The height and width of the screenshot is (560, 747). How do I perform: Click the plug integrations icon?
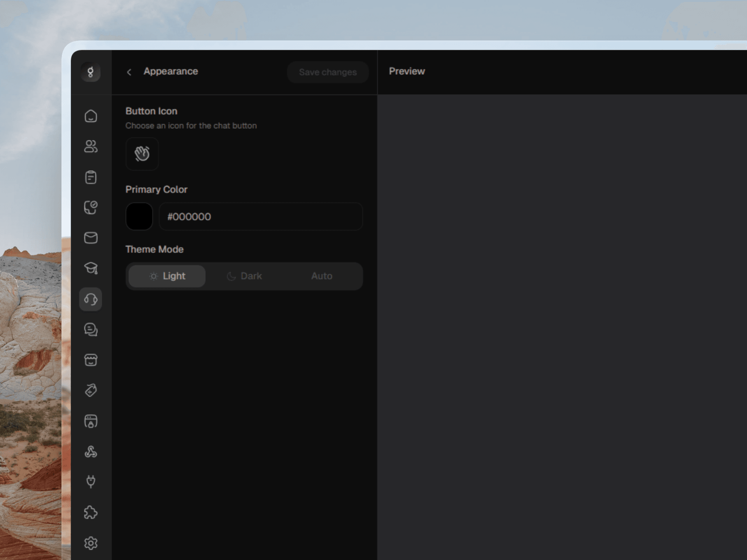click(x=91, y=482)
